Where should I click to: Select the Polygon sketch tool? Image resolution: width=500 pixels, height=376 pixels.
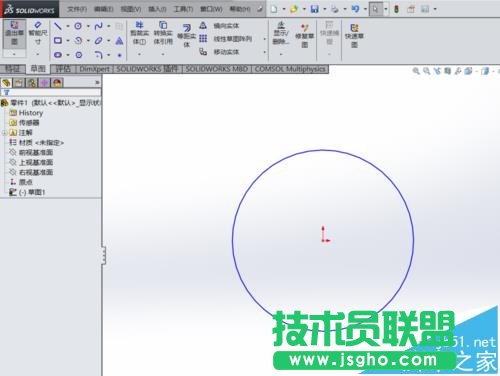coord(79,55)
